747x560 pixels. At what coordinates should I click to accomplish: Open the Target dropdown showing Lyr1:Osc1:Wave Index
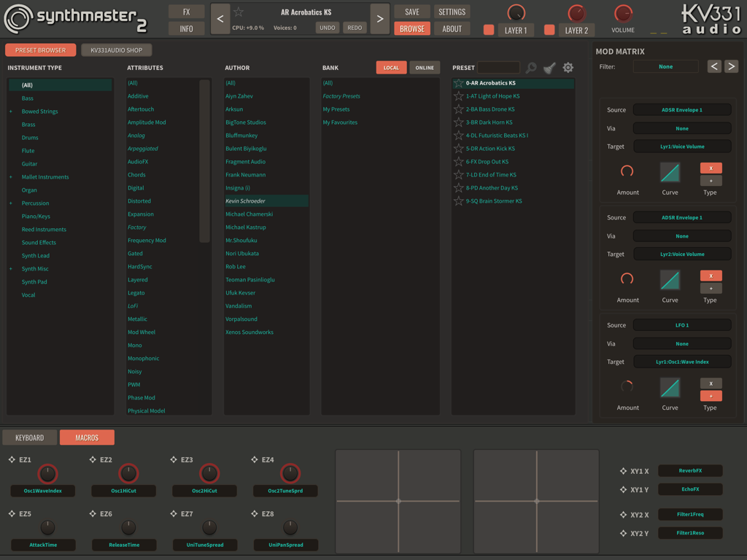(x=682, y=362)
